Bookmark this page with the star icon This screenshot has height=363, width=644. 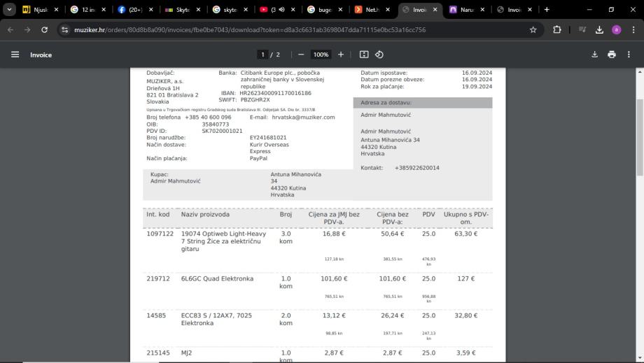(533, 29)
